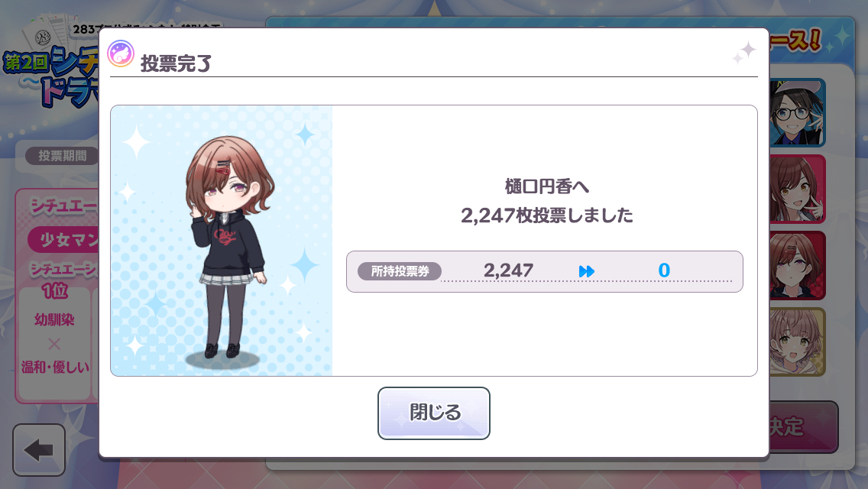The width and height of the screenshot is (868, 489).
Task: Select the light pink-haired idol portrait
Action: pyautogui.click(x=797, y=342)
